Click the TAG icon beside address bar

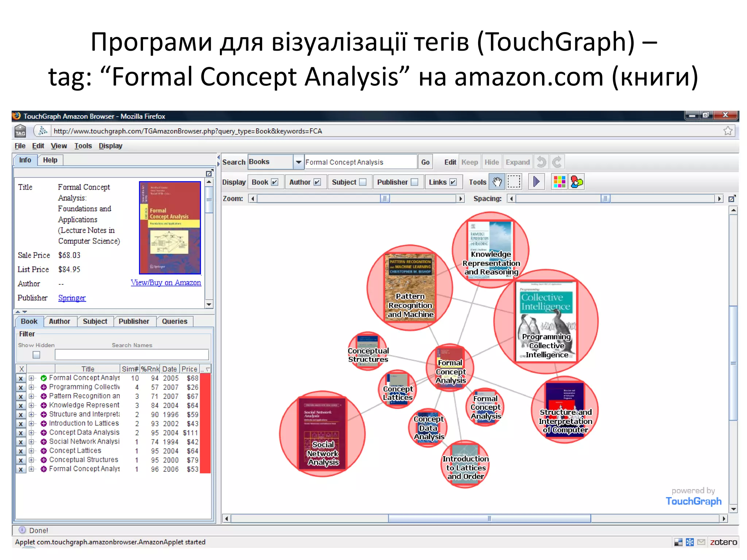[x=20, y=131]
